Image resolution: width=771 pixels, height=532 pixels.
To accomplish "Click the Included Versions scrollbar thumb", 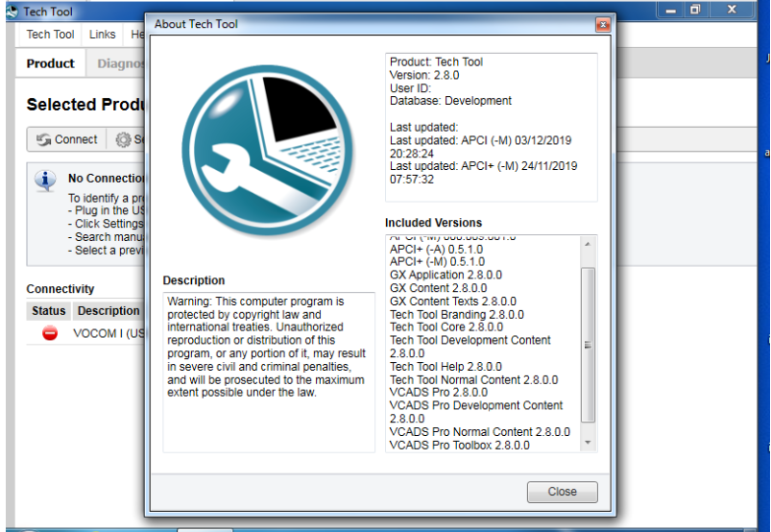I will click(x=588, y=345).
